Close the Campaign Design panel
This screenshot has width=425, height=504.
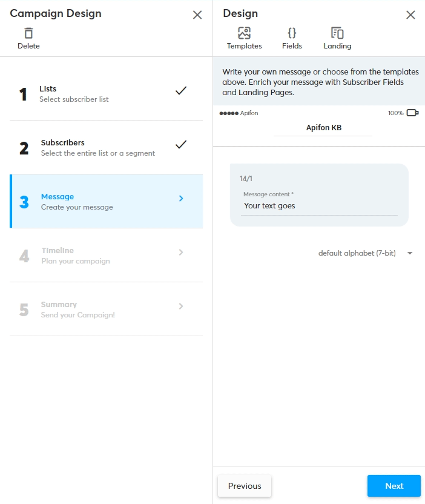click(x=197, y=15)
